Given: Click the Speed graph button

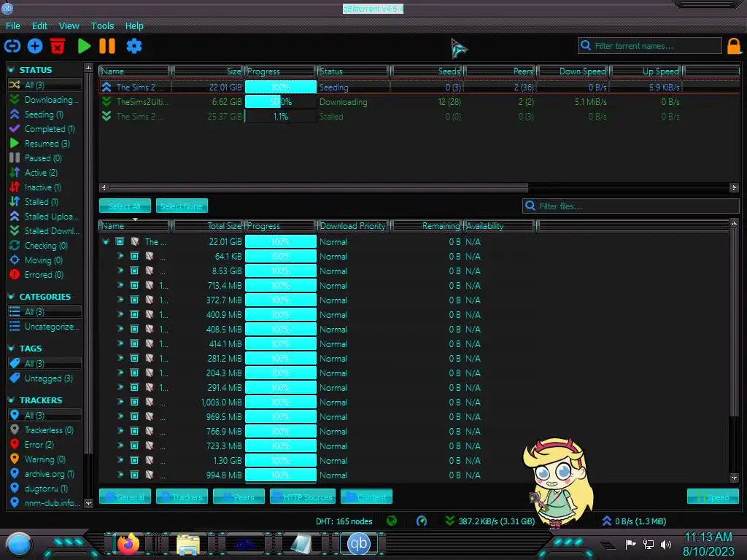Looking at the screenshot, I should [713, 497].
